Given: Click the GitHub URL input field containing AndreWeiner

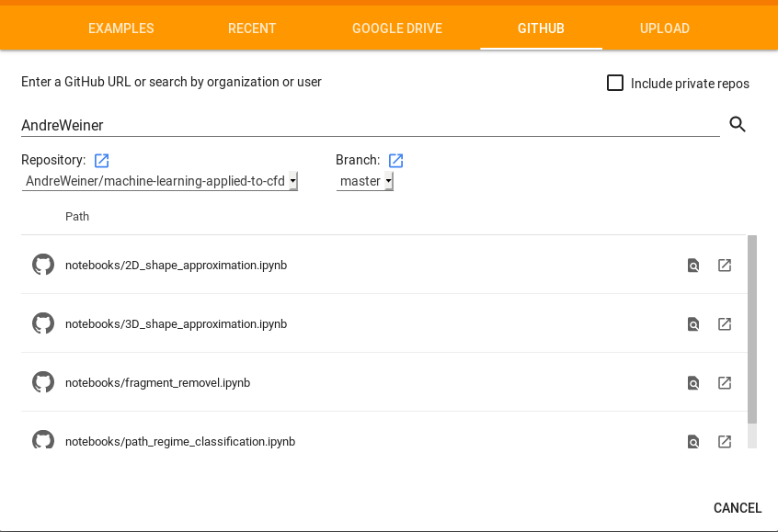Looking at the screenshot, I should tap(370, 125).
